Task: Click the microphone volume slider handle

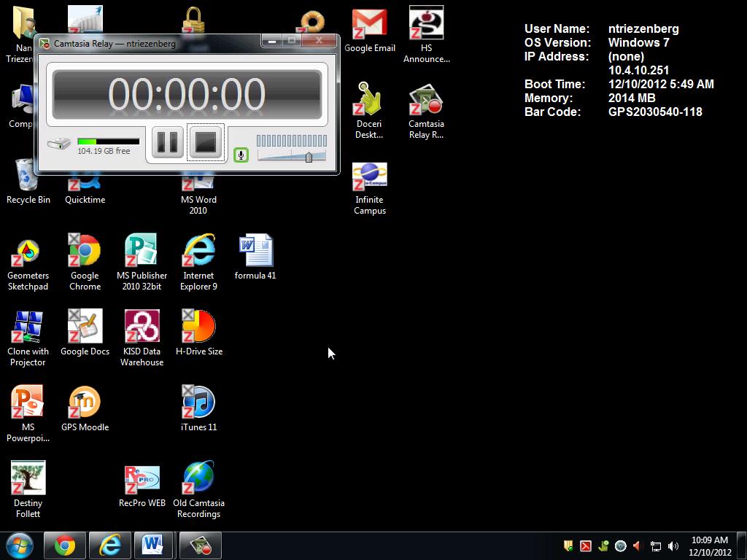Action: [309, 157]
